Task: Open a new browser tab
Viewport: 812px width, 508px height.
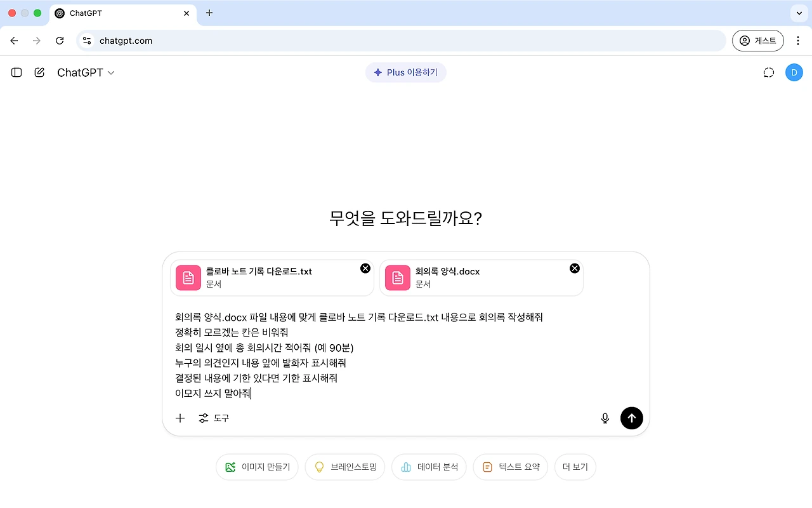Action: 209,13
